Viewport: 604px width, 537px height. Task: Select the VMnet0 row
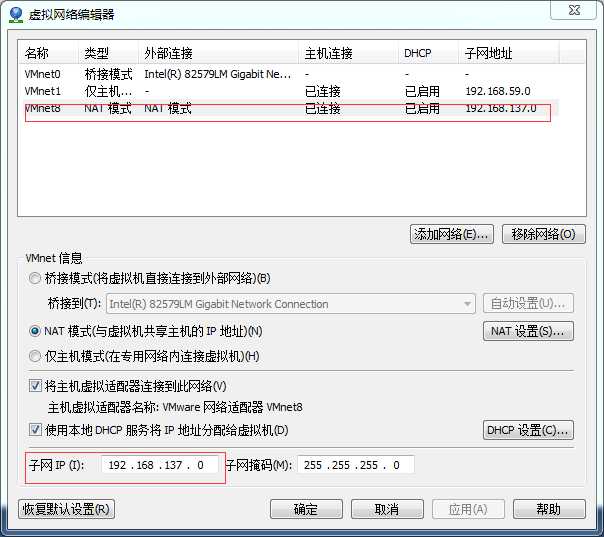click(x=291, y=74)
